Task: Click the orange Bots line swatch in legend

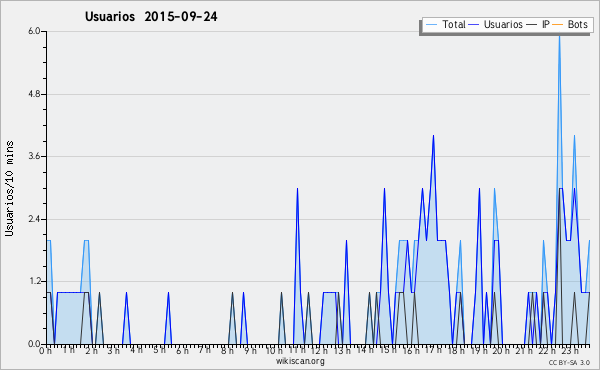Action: (x=558, y=25)
